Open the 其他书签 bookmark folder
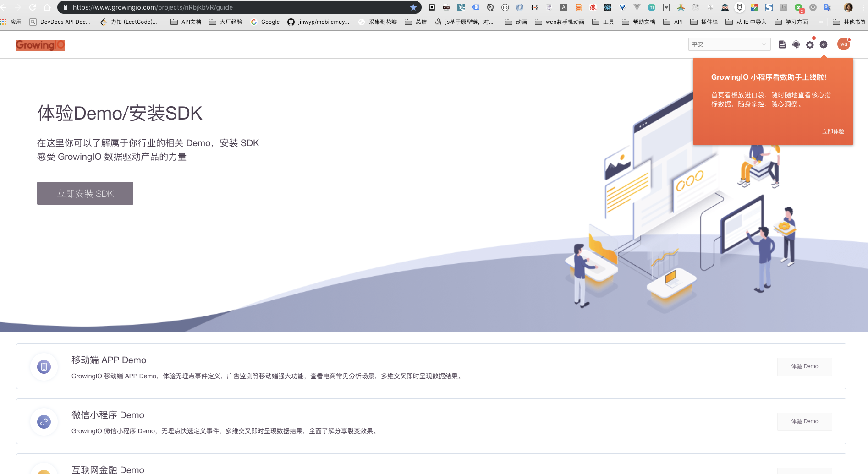The width and height of the screenshot is (868, 474). 849,22
